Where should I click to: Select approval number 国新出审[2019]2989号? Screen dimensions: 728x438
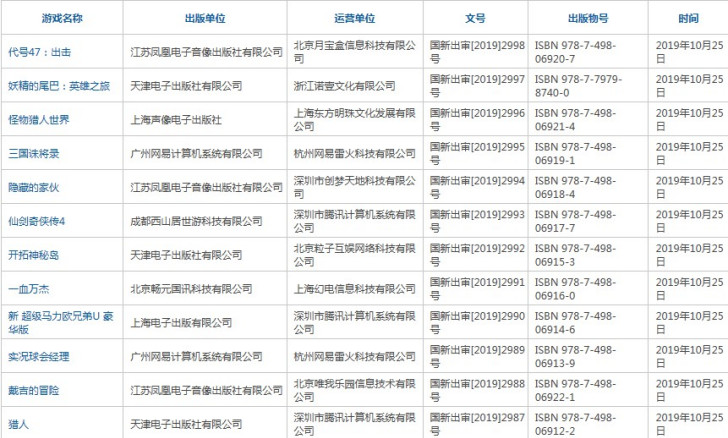477,357
